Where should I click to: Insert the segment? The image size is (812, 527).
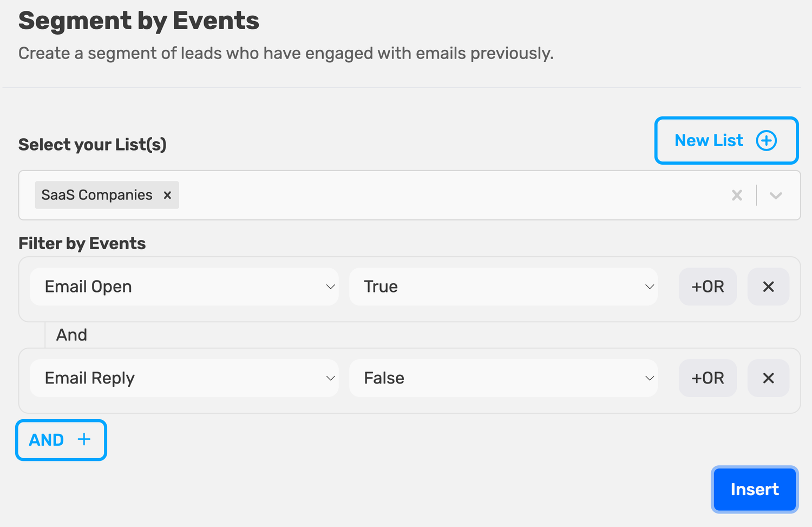coord(755,489)
